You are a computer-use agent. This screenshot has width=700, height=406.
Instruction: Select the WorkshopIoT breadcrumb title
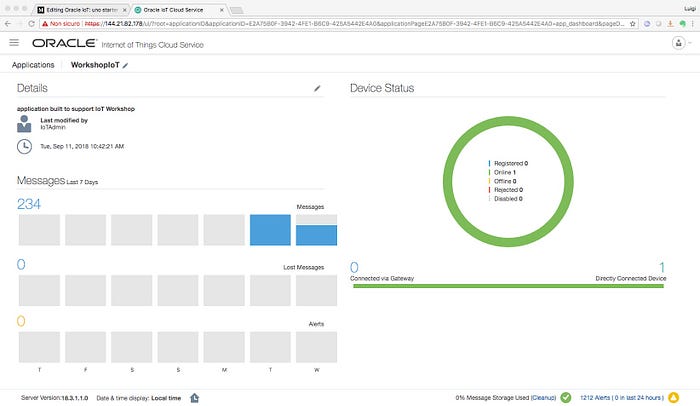(95, 65)
